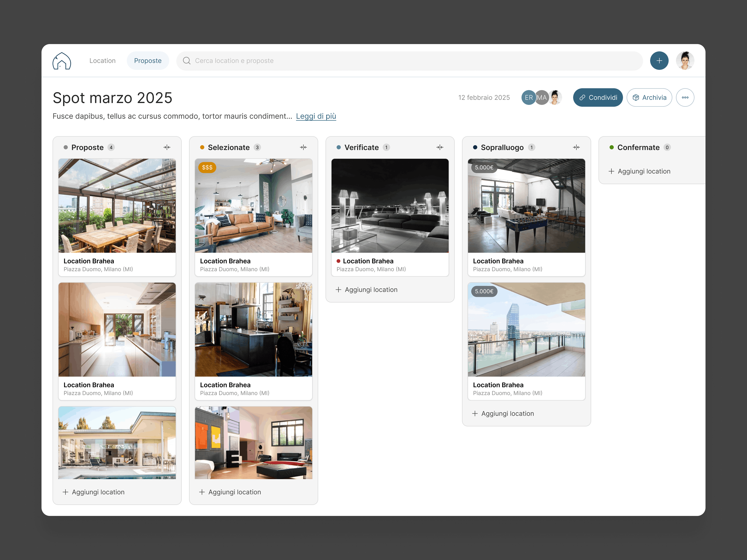Open the MA collaborator avatar

[x=542, y=97]
